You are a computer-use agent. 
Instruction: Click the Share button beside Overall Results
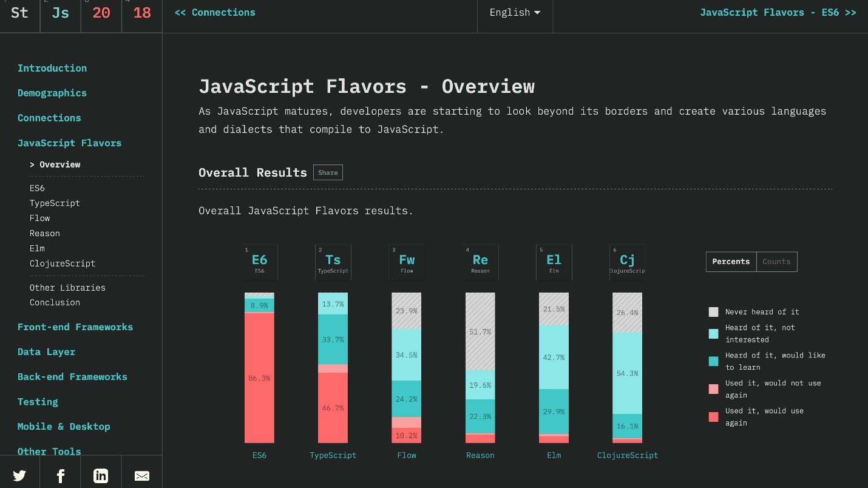(328, 173)
